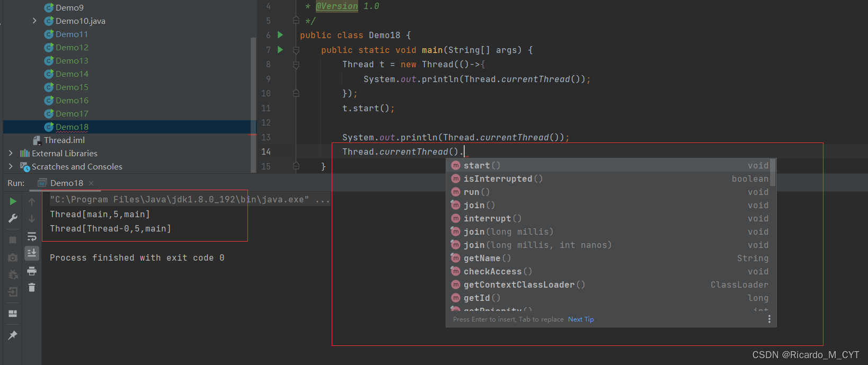Click Thread[Thread-0,5,main] output line
This screenshot has height=365, width=868.
(110, 228)
